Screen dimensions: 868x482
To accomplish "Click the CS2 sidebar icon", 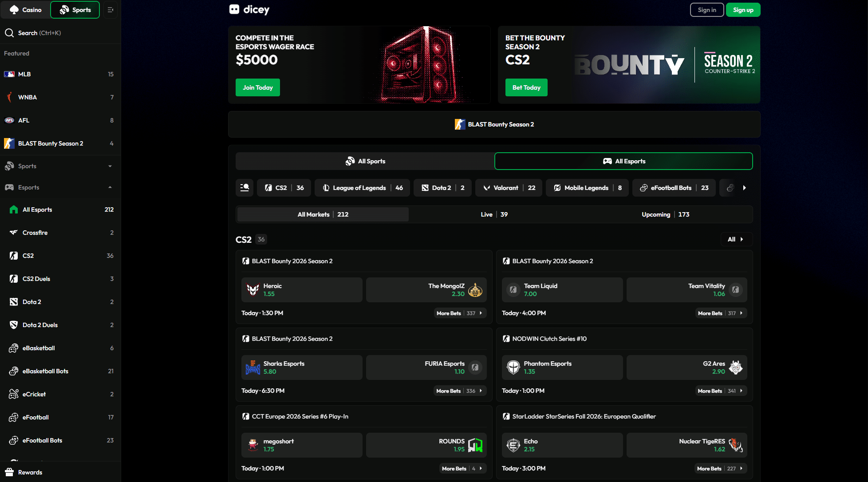I will tap(14, 256).
